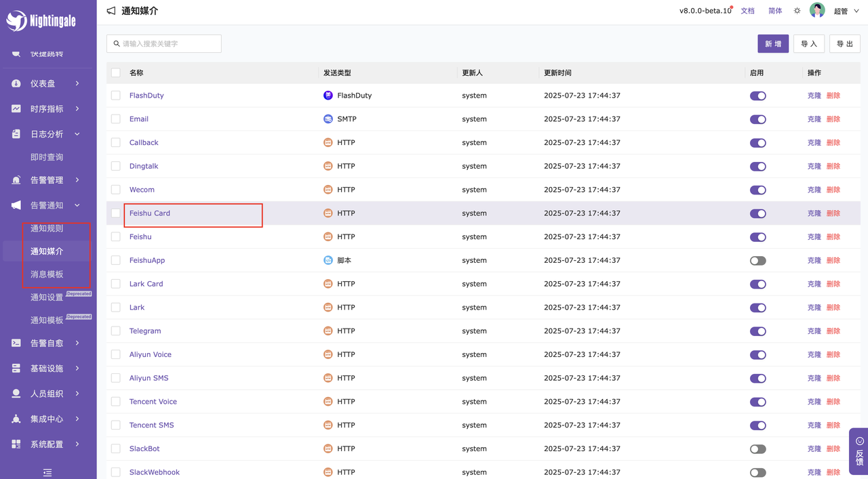Image resolution: width=868 pixels, height=479 pixels.
Task: Open the feedback widget icon
Action: point(859,441)
